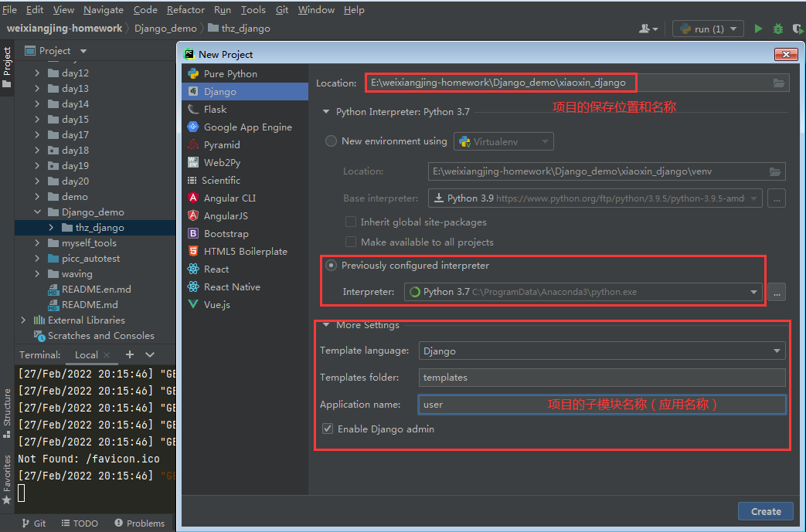This screenshot has width=806, height=532.
Task: Run the current configuration
Action: point(758,29)
